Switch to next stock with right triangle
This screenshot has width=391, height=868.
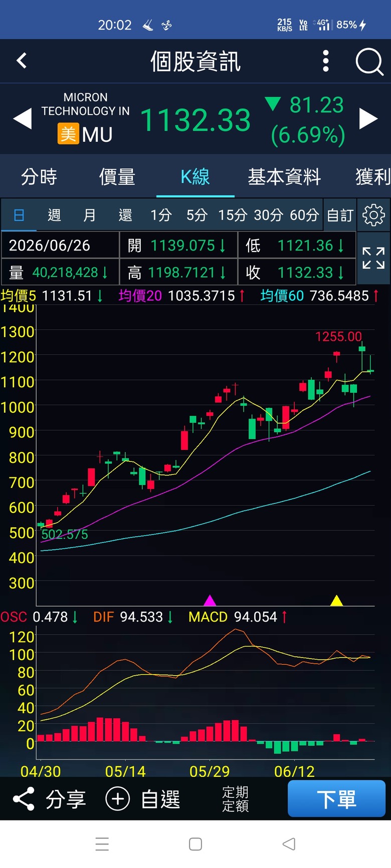[x=368, y=119]
